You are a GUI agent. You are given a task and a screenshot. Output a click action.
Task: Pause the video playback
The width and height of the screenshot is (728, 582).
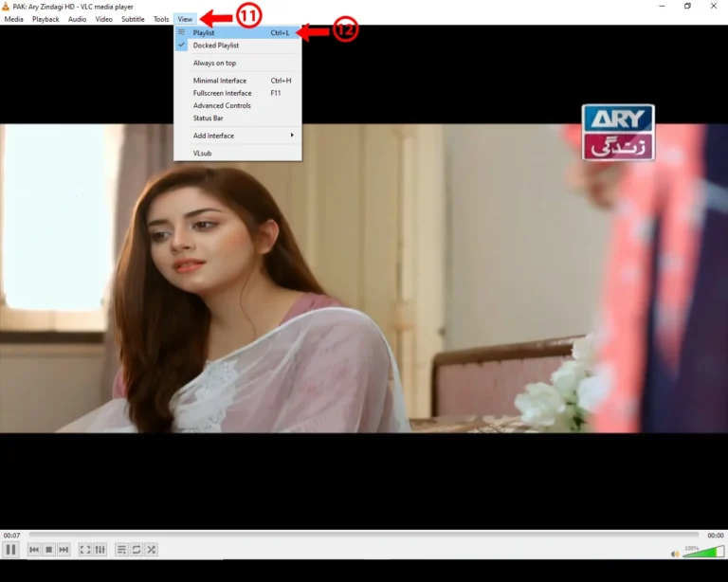click(x=11, y=550)
